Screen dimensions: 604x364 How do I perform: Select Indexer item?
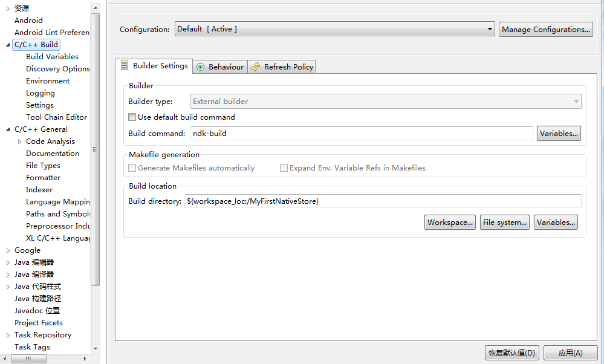point(39,190)
